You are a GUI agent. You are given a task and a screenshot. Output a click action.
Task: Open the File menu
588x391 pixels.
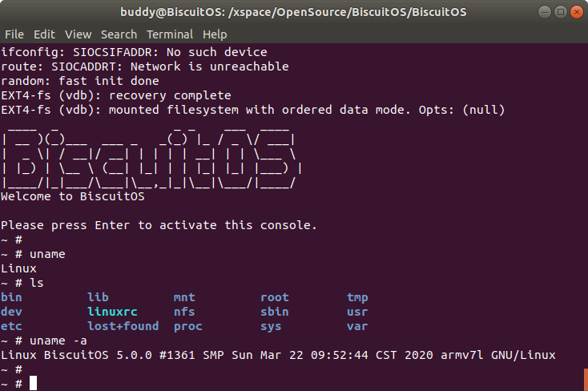click(14, 34)
